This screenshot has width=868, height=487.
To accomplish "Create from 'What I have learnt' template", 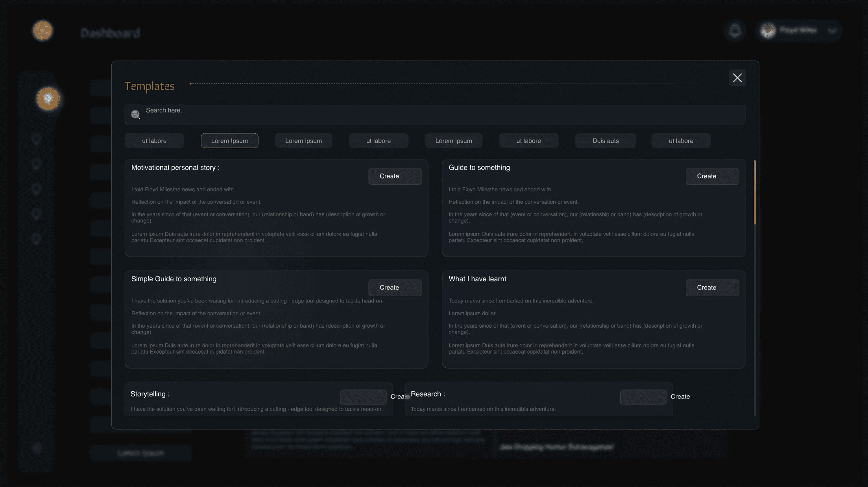I will click(x=712, y=288).
